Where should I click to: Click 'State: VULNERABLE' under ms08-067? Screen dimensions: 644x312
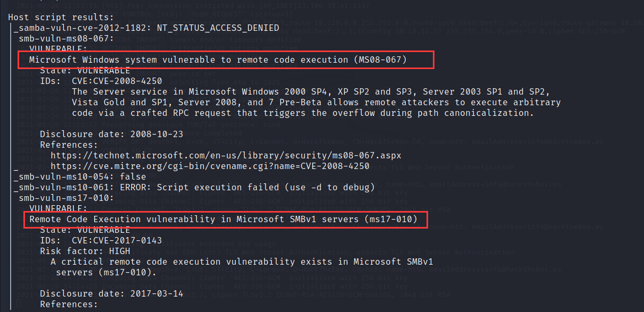(85, 70)
